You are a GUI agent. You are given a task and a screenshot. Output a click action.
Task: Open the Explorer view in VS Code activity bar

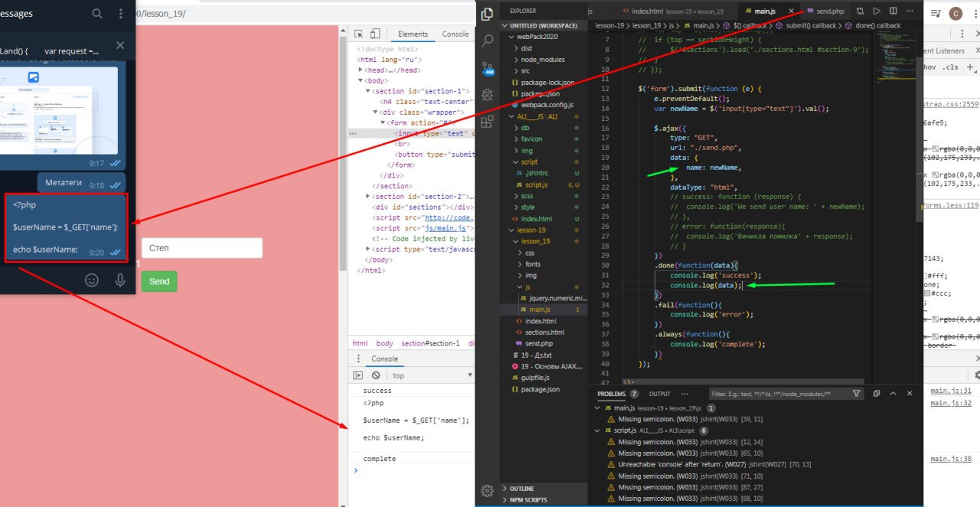(x=488, y=14)
